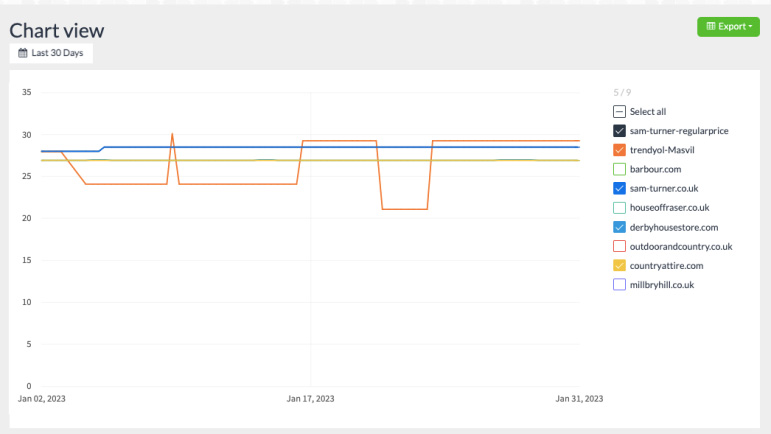This screenshot has width=771, height=434.
Task: Uncheck the sam-turner-regularprice checkbox
Action: pyautogui.click(x=619, y=131)
